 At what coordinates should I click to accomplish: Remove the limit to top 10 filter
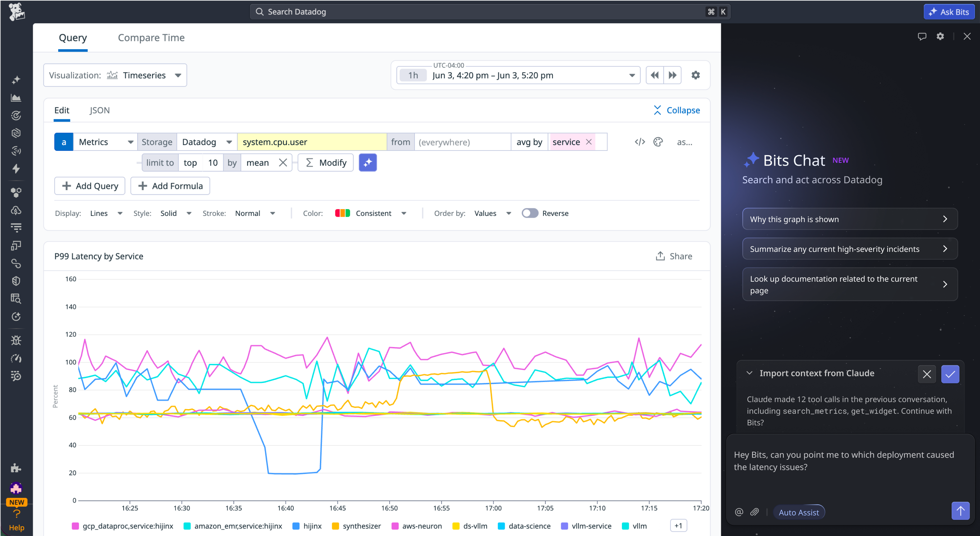coord(283,163)
